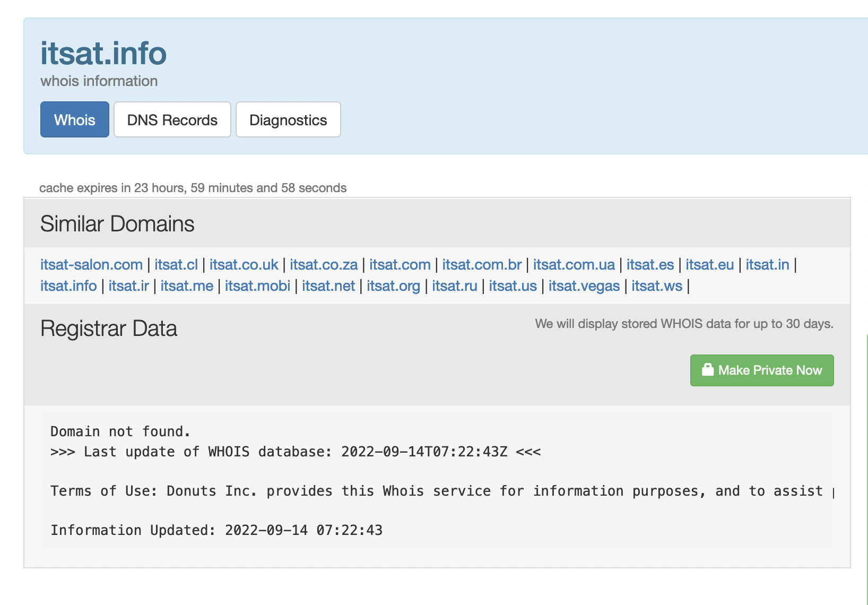This screenshot has width=868, height=605.
Task: Switch to the DNS Records tab
Action: click(x=172, y=119)
